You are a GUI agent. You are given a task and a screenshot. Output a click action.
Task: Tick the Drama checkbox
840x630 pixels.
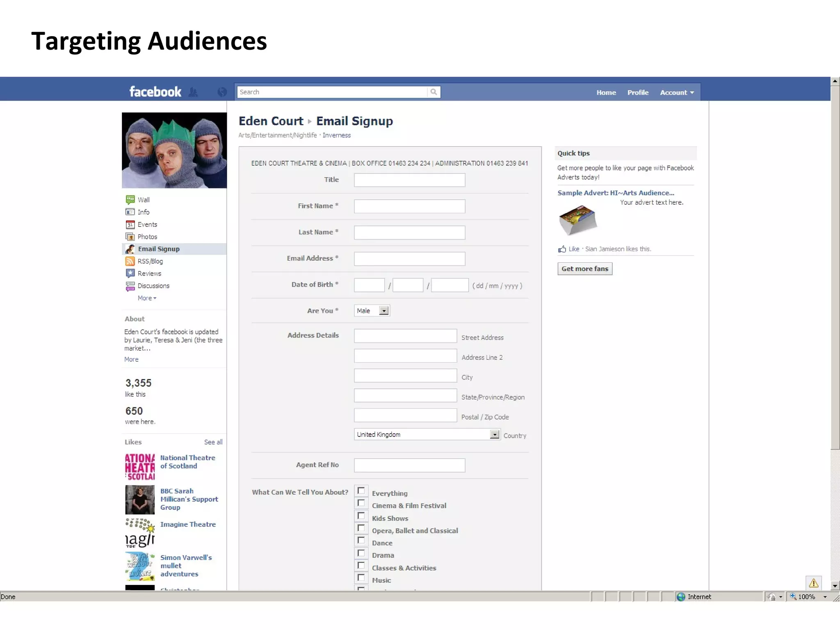tap(361, 553)
